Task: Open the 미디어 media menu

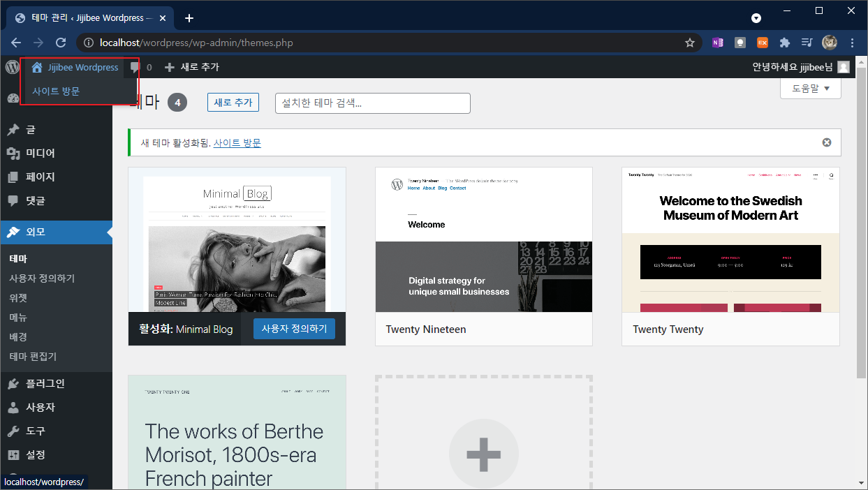Action: (56, 153)
